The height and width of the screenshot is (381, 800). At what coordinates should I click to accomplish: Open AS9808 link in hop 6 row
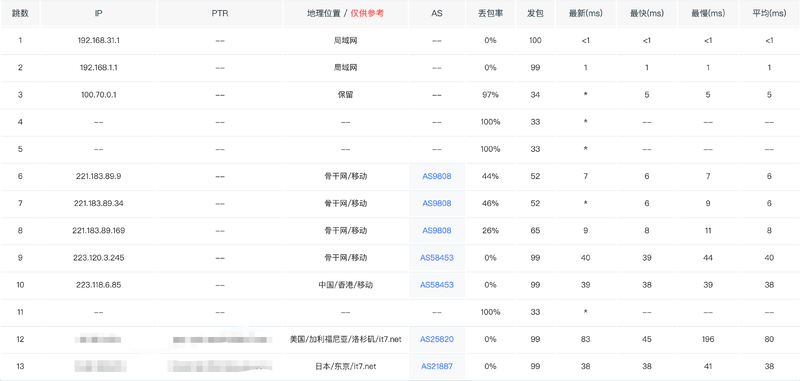(x=437, y=176)
